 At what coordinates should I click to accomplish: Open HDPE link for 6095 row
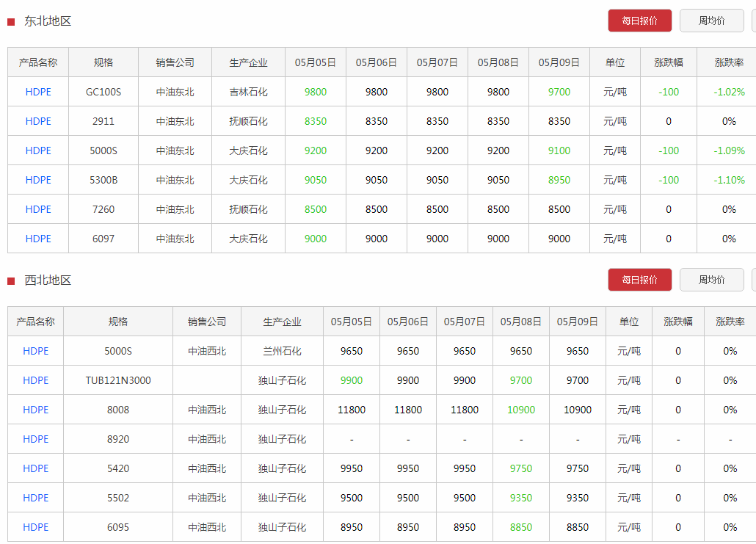point(36,527)
